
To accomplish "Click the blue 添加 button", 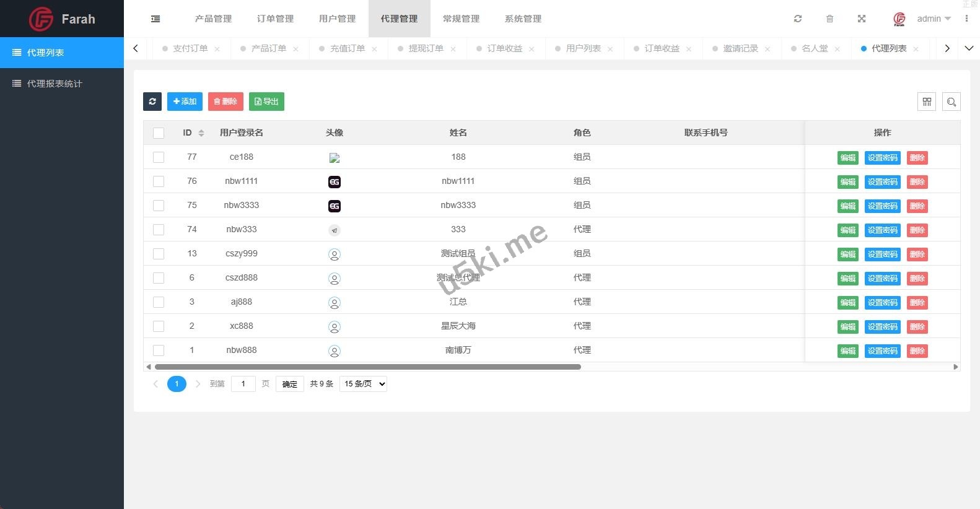I will (x=185, y=102).
